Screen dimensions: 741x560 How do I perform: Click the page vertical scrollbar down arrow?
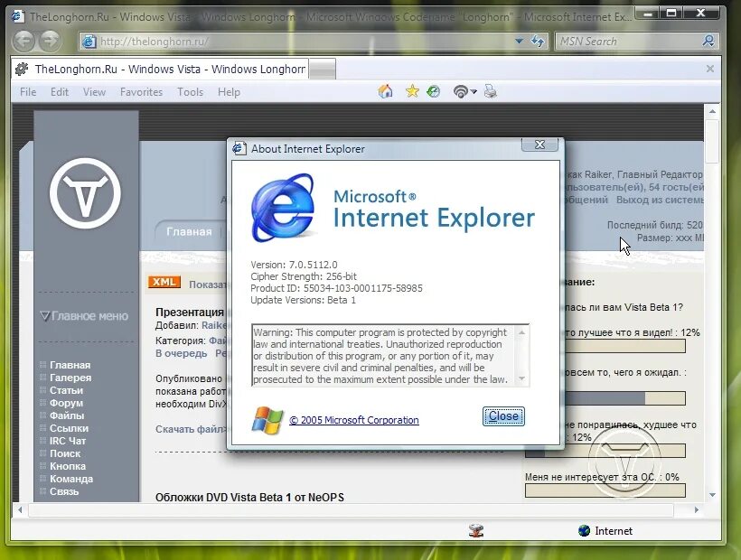[x=712, y=495]
